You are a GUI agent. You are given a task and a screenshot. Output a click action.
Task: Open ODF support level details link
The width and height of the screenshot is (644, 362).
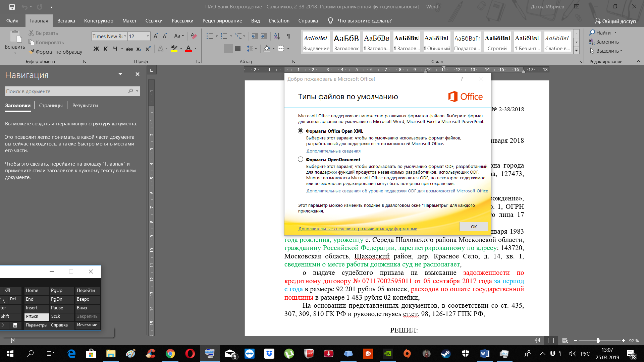pos(397,191)
